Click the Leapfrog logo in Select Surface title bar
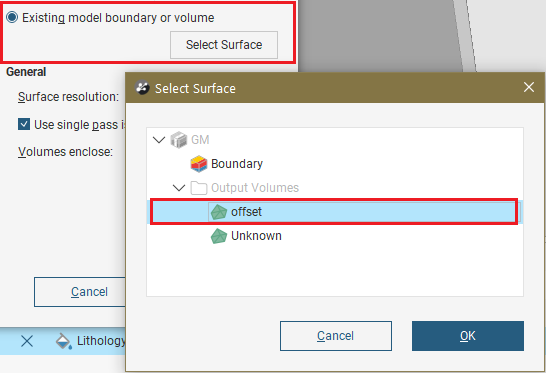Viewport: 546px width, 374px height. click(x=142, y=88)
